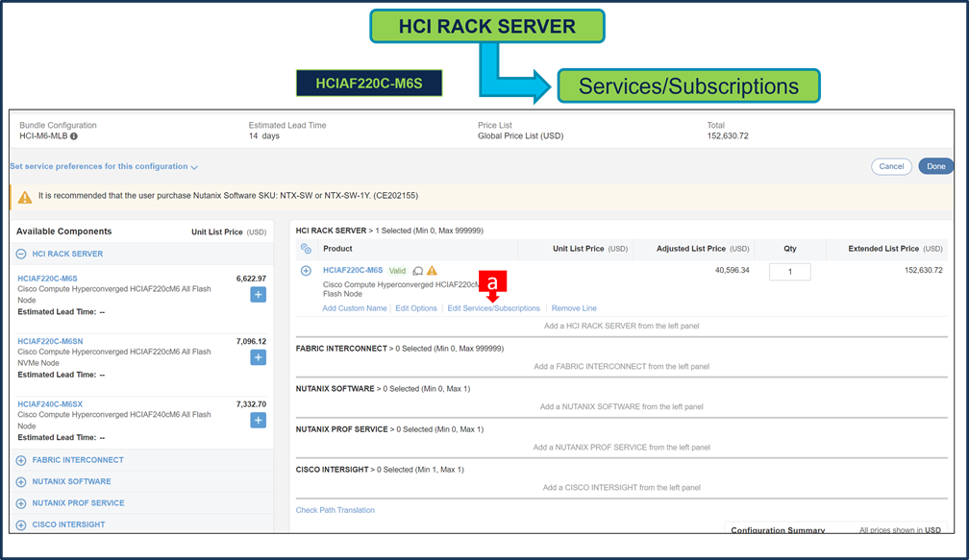Click the Extended List Price column header
969x560 pixels.
click(x=896, y=249)
